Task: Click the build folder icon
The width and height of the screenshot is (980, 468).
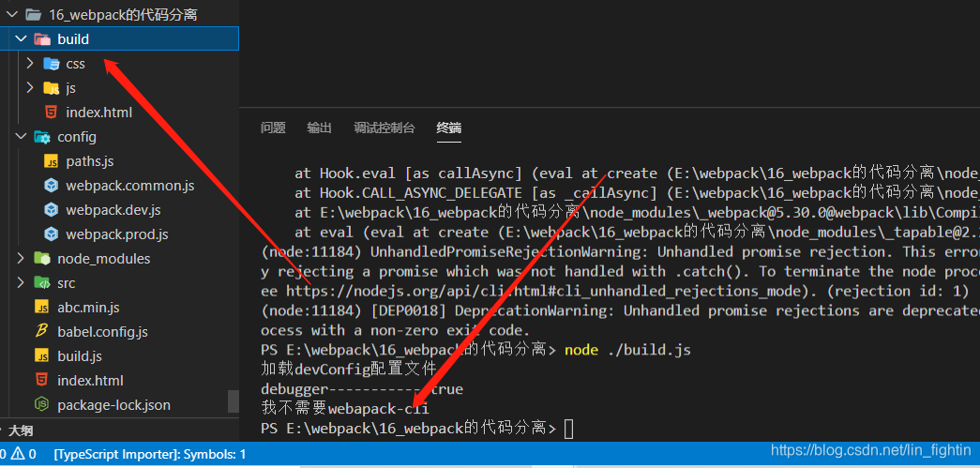Action: tap(42, 39)
